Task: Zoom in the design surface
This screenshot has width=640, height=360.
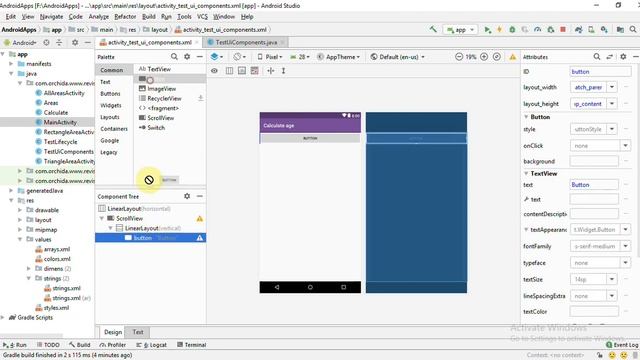Action: tap(484, 57)
